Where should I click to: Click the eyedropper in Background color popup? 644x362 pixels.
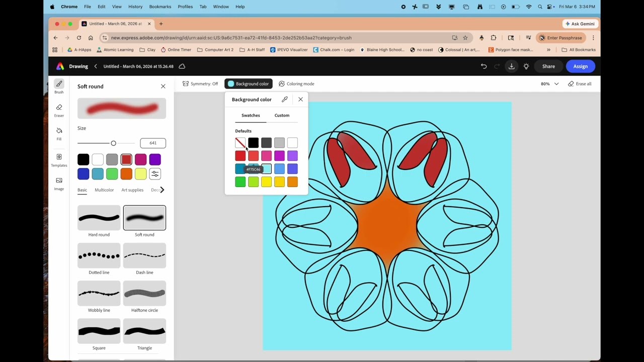pyautogui.click(x=285, y=100)
